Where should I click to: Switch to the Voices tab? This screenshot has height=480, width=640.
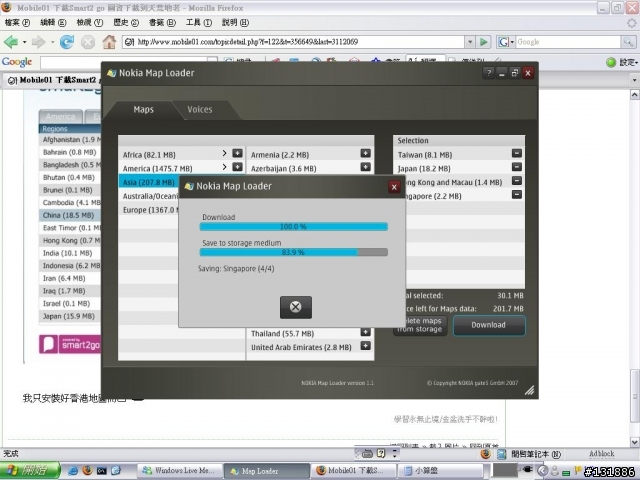coord(200,109)
